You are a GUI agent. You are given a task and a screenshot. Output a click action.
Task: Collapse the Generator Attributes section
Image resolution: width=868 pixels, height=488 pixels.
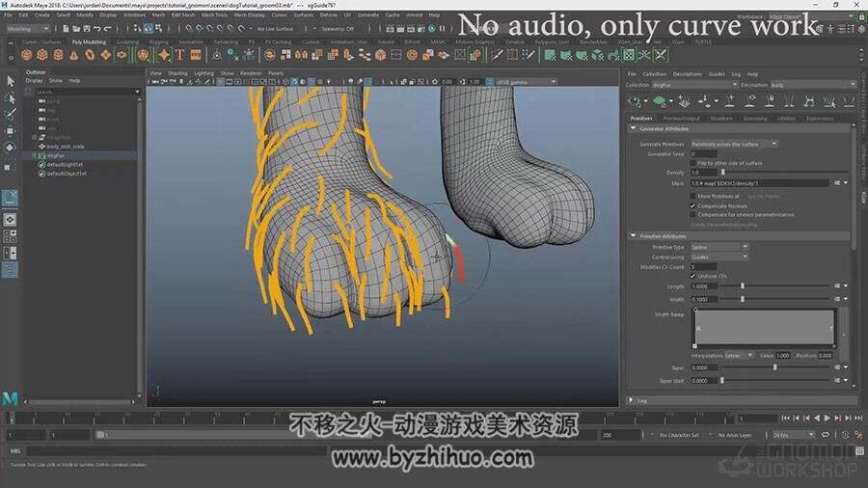(x=634, y=128)
